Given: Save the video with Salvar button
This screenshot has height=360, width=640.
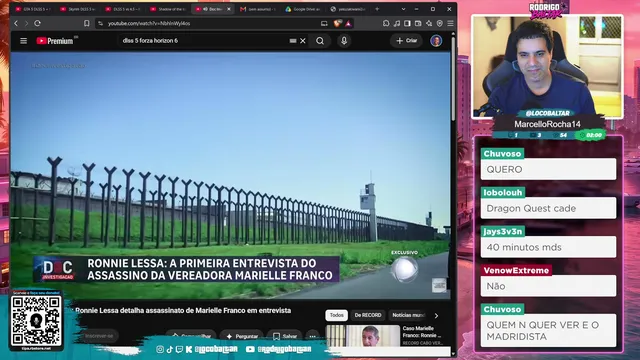Looking at the screenshot, I should point(284,336).
